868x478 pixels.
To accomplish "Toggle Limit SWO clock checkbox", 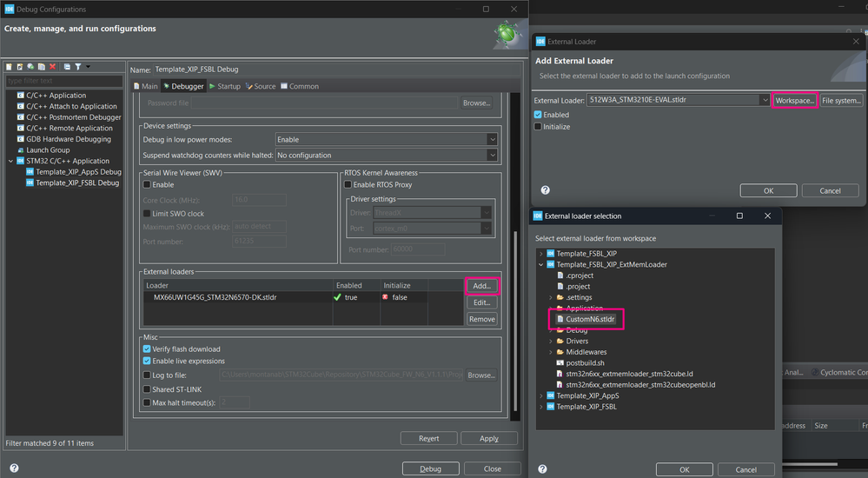I will pyautogui.click(x=147, y=213).
